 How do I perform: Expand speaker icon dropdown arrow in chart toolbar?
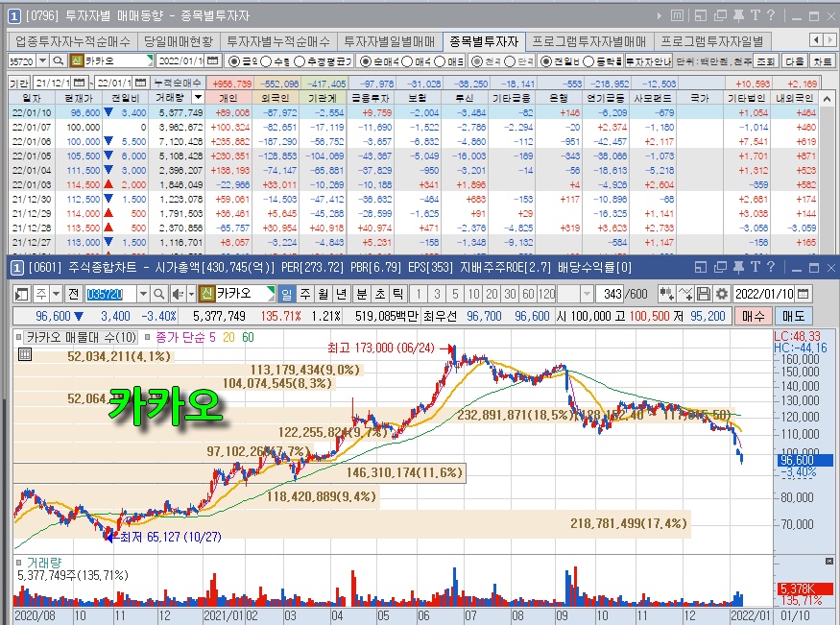190,294
